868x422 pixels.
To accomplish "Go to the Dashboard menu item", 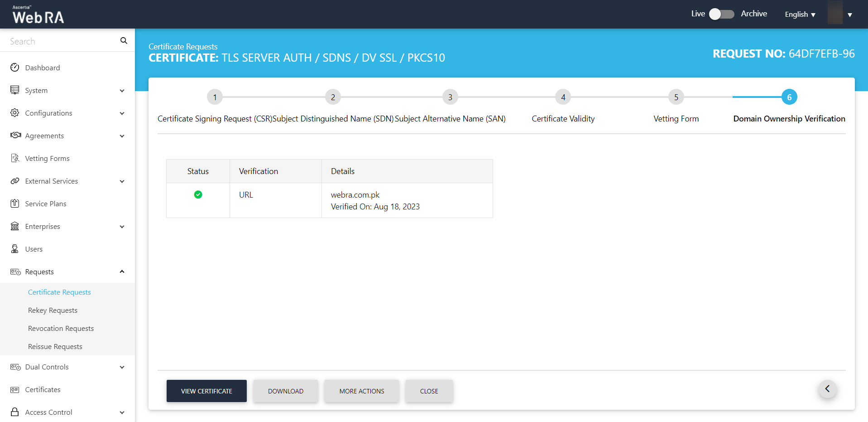I will pos(43,68).
